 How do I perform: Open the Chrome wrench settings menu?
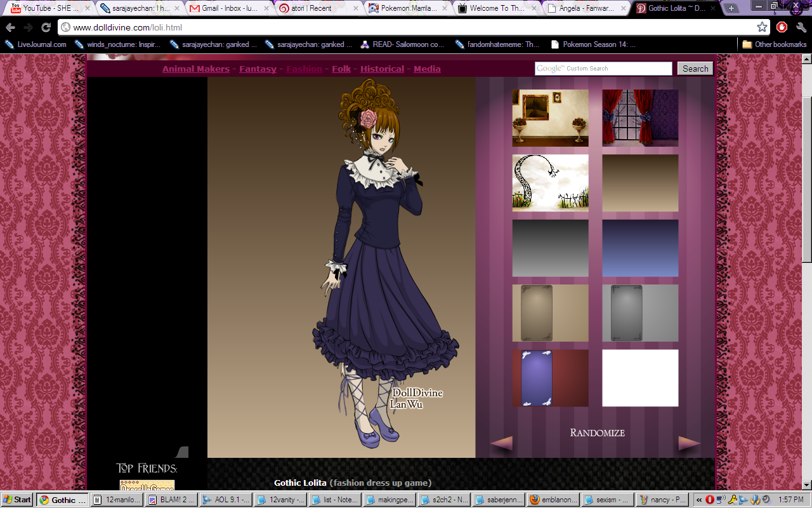click(x=800, y=27)
